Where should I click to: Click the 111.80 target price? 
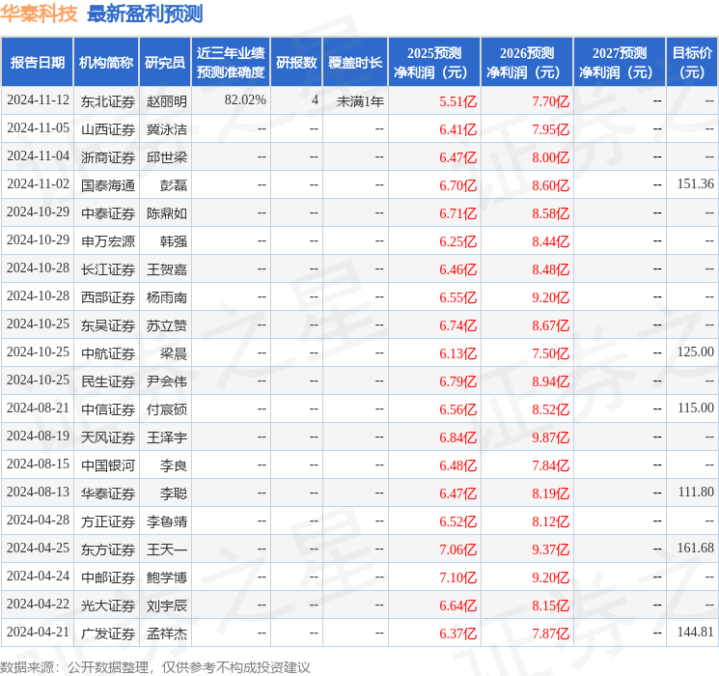(x=696, y=492)
